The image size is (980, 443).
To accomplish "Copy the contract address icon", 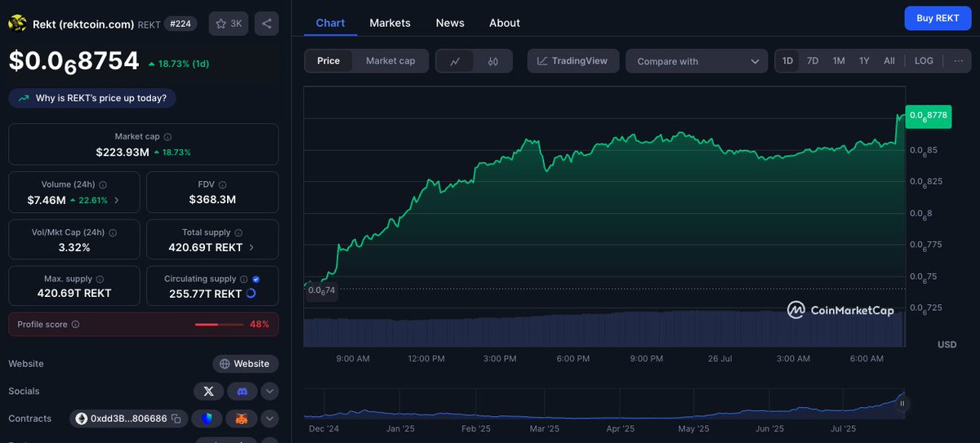I will click(177, 419).
